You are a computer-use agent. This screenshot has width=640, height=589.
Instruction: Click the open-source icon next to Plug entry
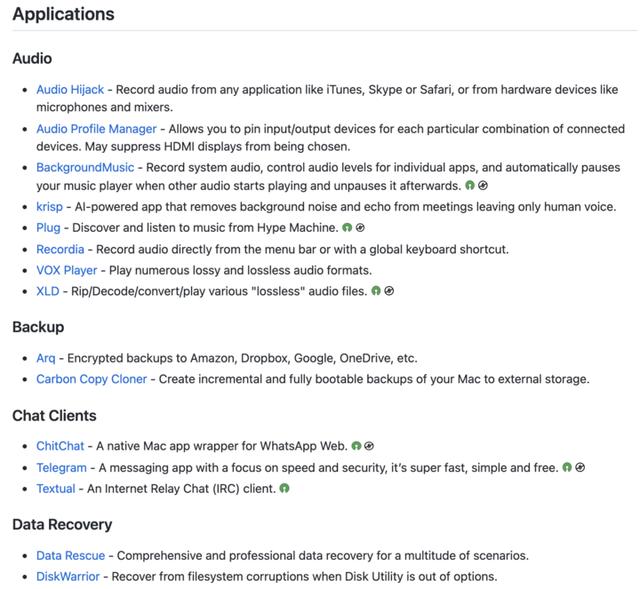[347, 228]
